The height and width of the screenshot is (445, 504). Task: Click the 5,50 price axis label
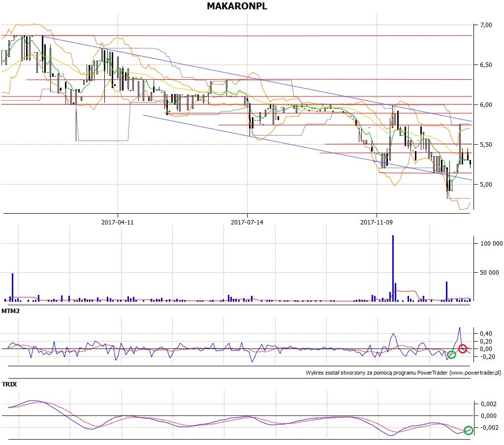tap(486, 144)
